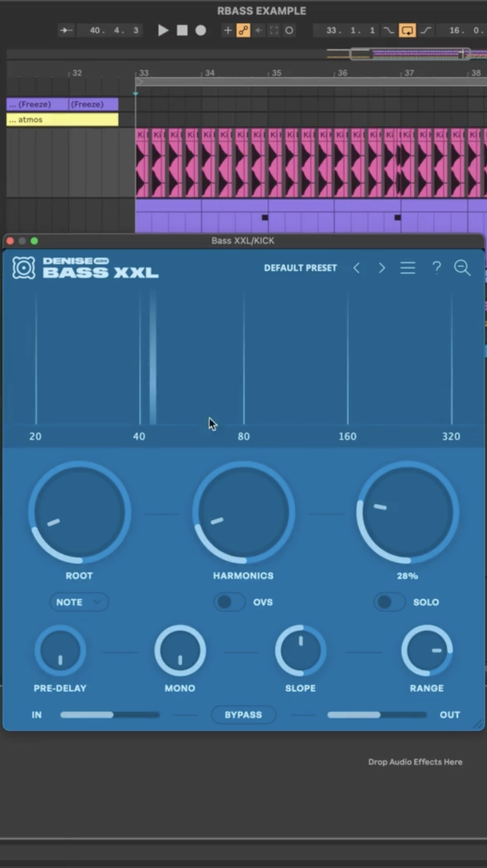Select the second '(Freeze)' purple clip

tap(93, 104)
